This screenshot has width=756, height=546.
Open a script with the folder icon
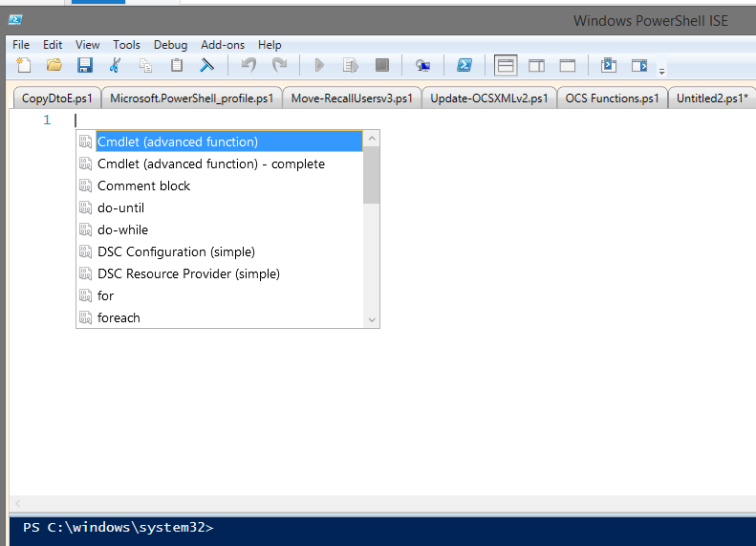tap(54, 65)
